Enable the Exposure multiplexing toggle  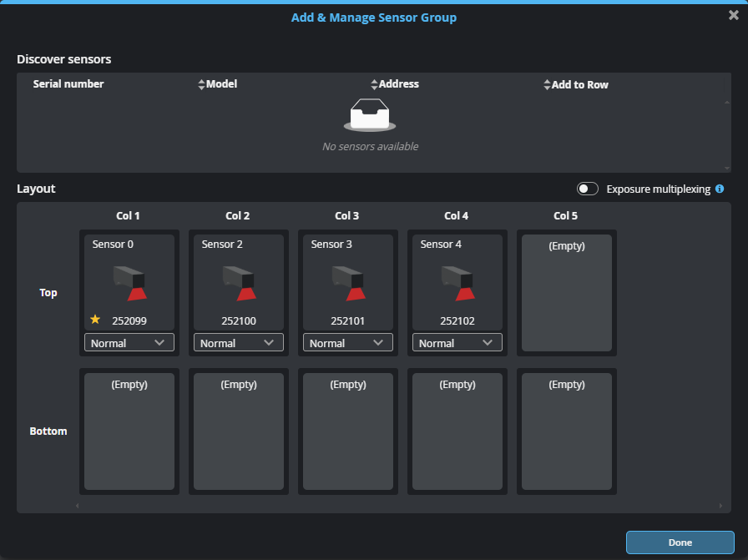point(588,189)
